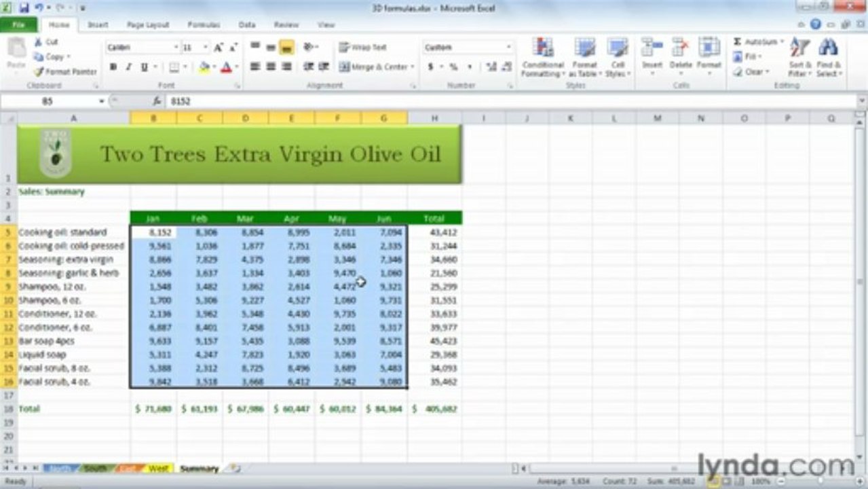
Task: Expand Merge & Center dropdown arrow
Action: (x=413, y=67)
